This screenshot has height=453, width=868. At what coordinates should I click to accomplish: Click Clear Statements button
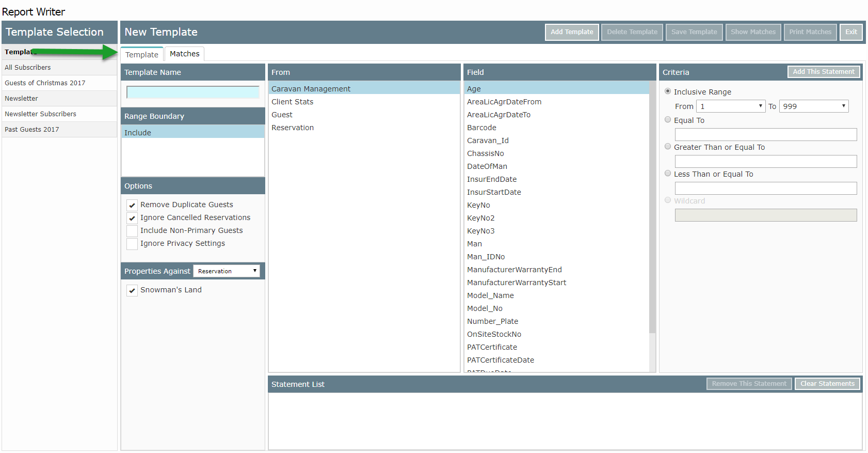click(827, 384)
